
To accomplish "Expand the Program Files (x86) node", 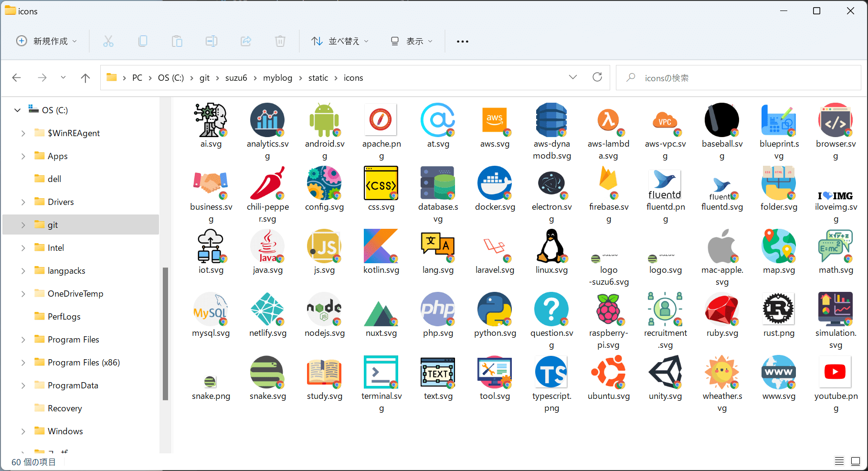I will (23, 363).
